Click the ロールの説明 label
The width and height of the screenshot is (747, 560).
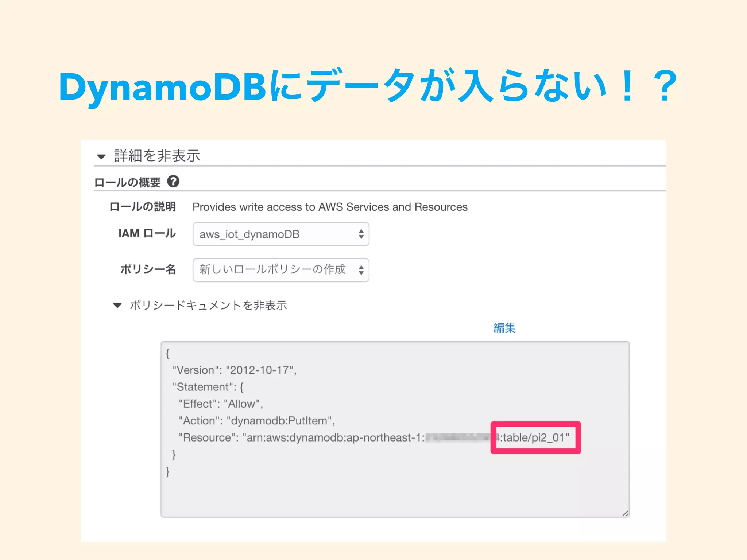143,207
